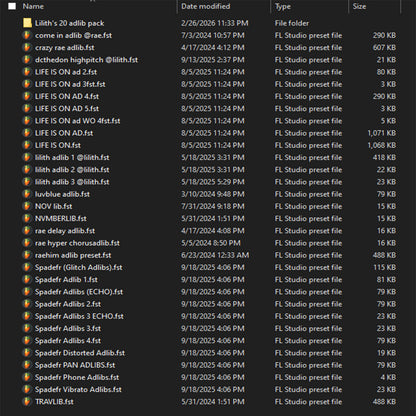416x416 pixels.
Task: Click the 1,068 KB size cell
Action: click(x=382, y=145)
